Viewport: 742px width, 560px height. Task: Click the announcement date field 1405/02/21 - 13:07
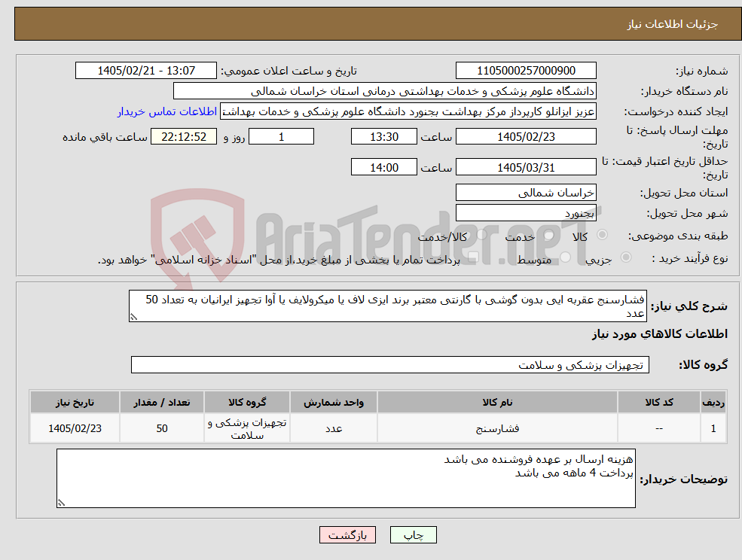click(x=145, y=71)
